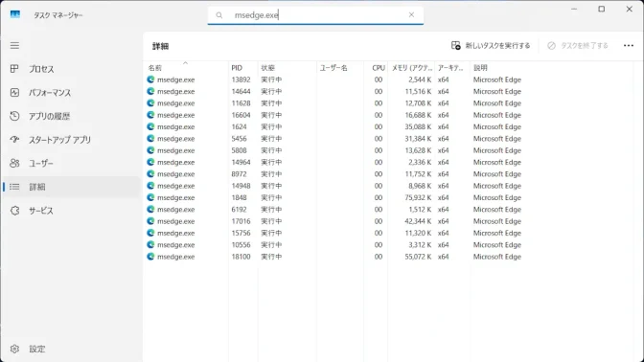
Task: Click the 詳細 list icon
Action: pos(14,187)
